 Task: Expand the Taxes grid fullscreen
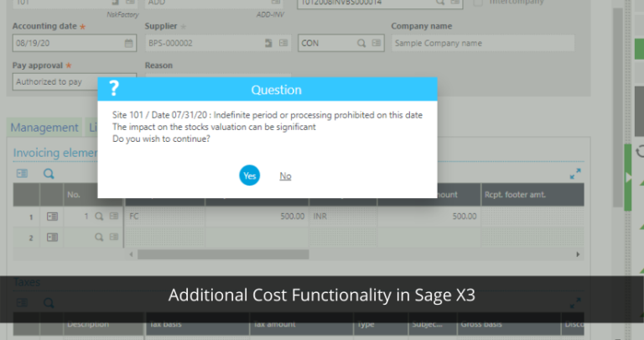[x=575, y=303]
